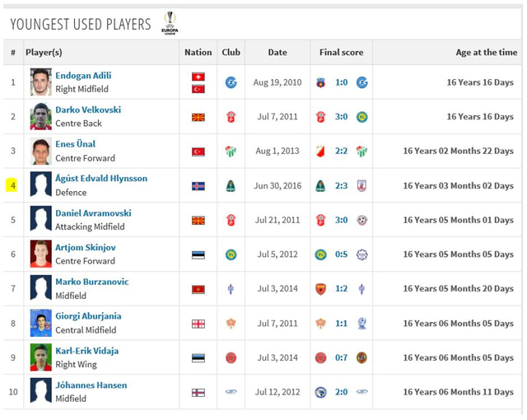This screenshot has width=527, height=420.
Task: Open Endogan Adili's player profile
Action: 83,76
